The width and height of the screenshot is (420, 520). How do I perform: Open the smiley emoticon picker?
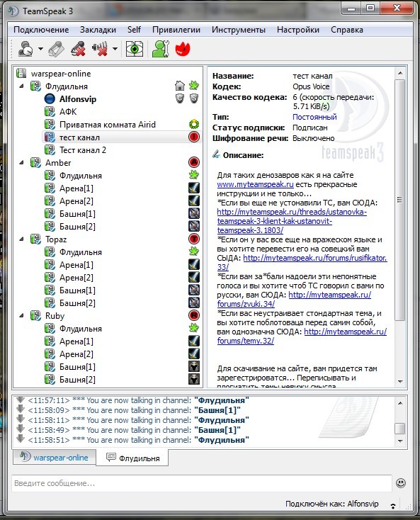click(401, 483)
